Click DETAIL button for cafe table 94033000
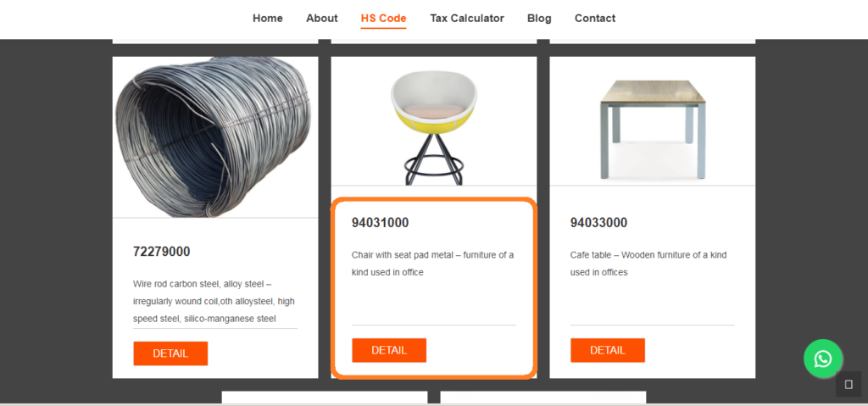This screenshot has width=868, height=406. [608, 350]
